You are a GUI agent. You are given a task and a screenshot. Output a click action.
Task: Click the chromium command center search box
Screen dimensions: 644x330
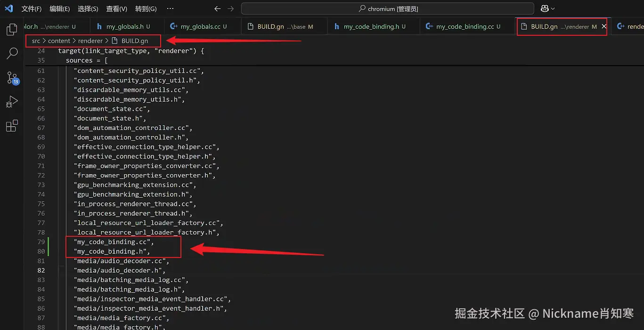387,8
